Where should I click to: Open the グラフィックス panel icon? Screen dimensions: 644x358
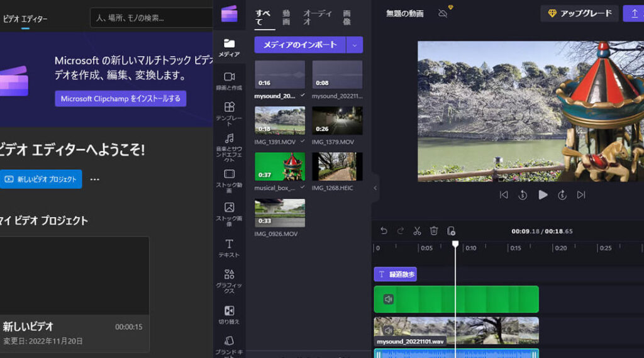[x=229, y=279]
